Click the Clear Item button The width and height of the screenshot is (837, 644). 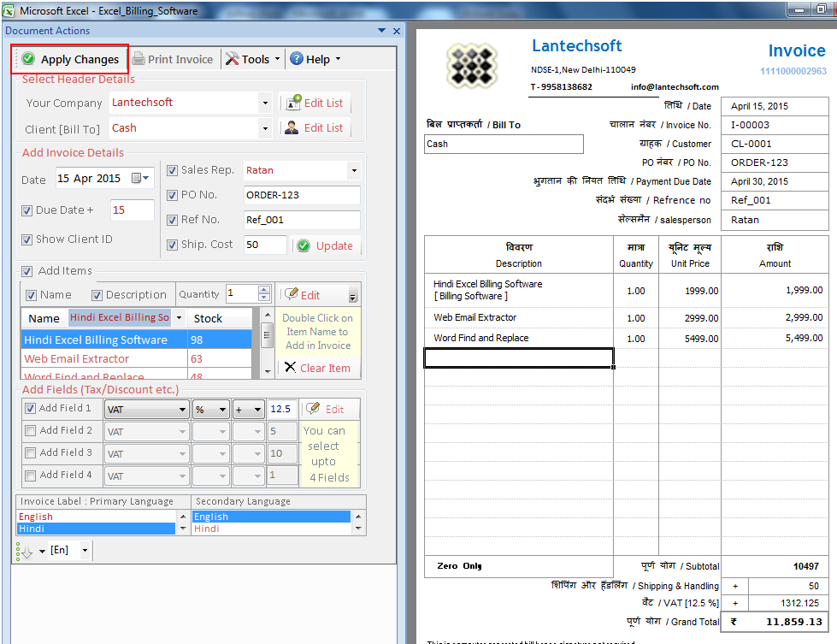[318, 368]
